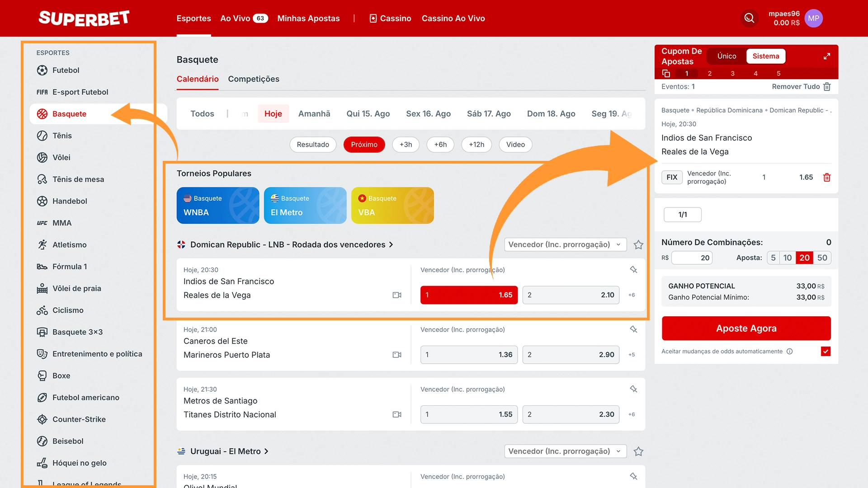Show +5 more markets for Caneros match
Screen dimensions: 868x488
click(632, 355)
